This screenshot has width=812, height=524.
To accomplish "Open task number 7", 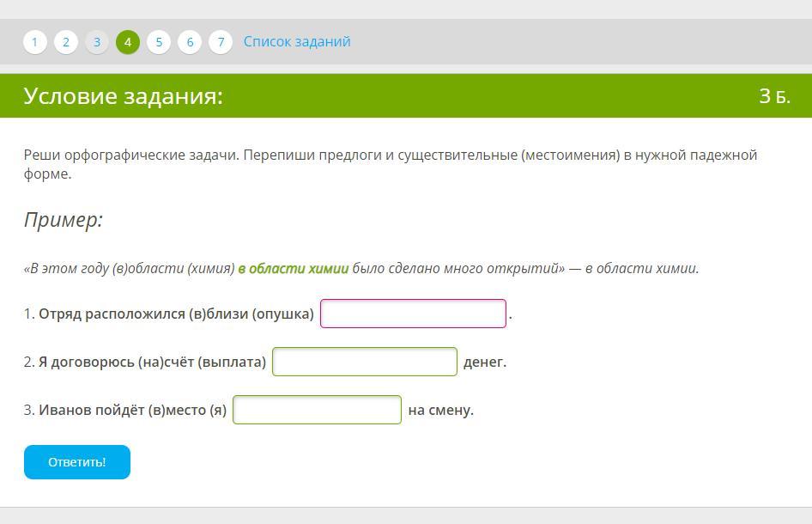I will click(221, 42).
